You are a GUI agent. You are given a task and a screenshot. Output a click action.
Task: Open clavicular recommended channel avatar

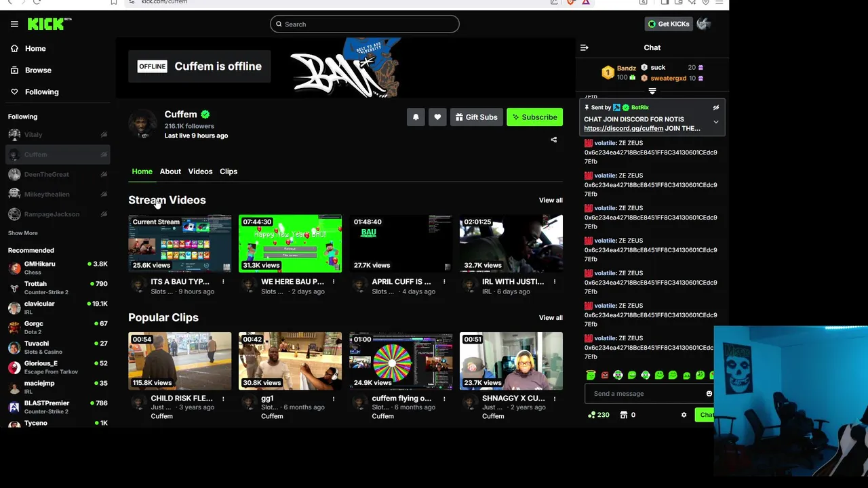pos(14,308)
